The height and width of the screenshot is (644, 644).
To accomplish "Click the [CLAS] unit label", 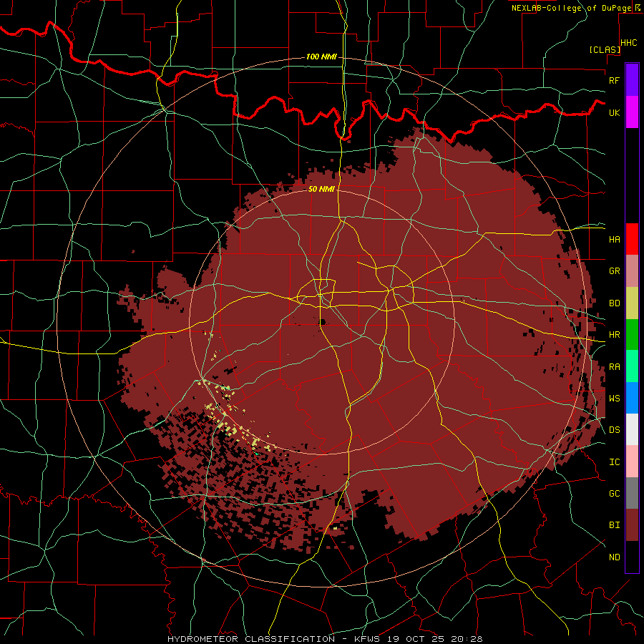I will (605, 49).
